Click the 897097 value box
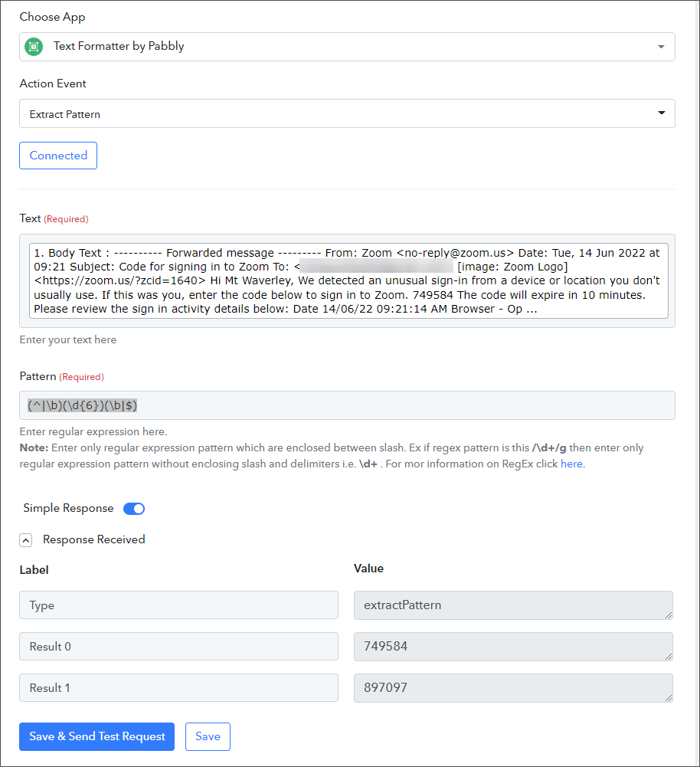Image resolution: width=700 pixels, height=767 pixels. point(513,688)
